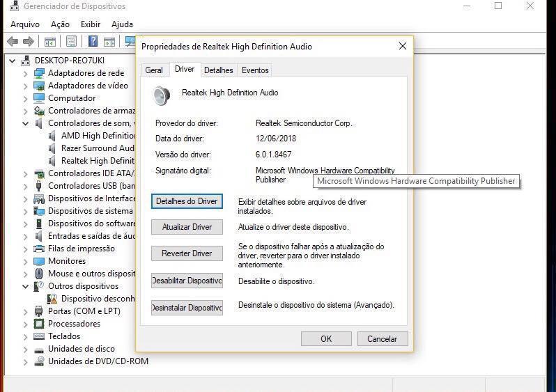The height and width of the screenshot is (392, 556).
Task: Click the Mouse e outros dispositivos icon
Action: pos(39,274)
